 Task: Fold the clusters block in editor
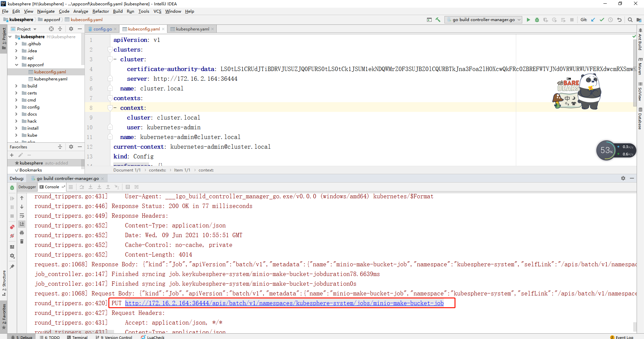110,50
